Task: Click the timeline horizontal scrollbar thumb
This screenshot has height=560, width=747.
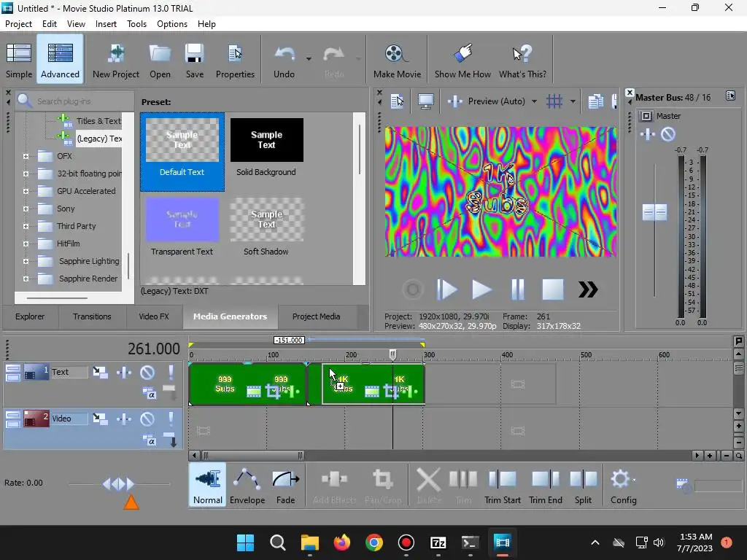Action: point(253,456)
